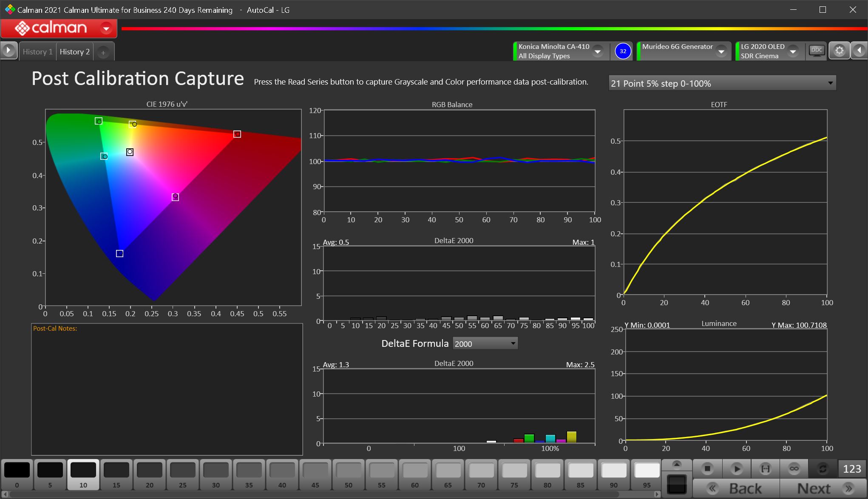The height and width of the screenshot is (499, 868).
Task: Click the blue 32 meter indicator
Action: point(623,51)
